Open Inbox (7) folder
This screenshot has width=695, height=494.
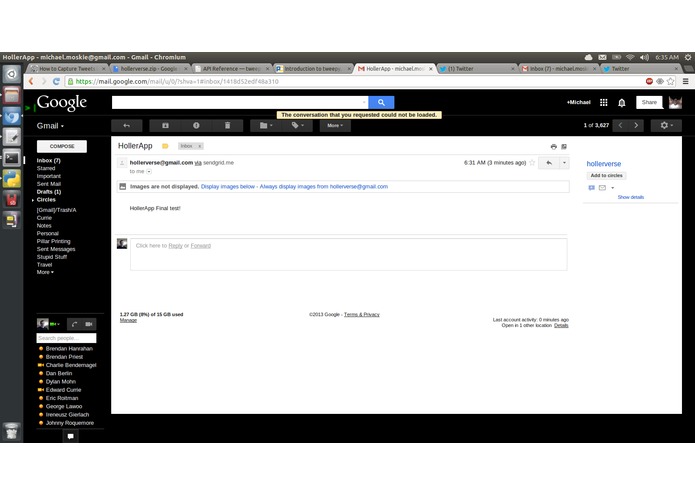[x=49, y=160]
